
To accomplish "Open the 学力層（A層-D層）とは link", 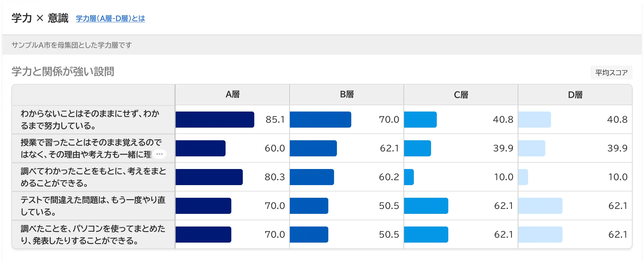I will pyautogui.click(x=110, y=19).
